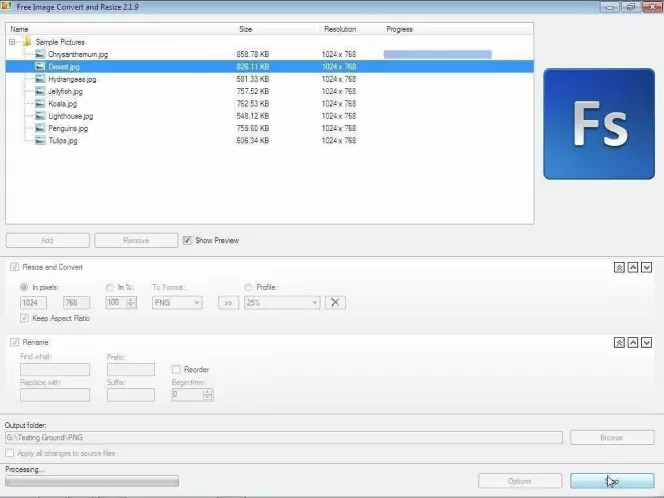
Task: Click the Output folder path field
Action: point(284,437)
